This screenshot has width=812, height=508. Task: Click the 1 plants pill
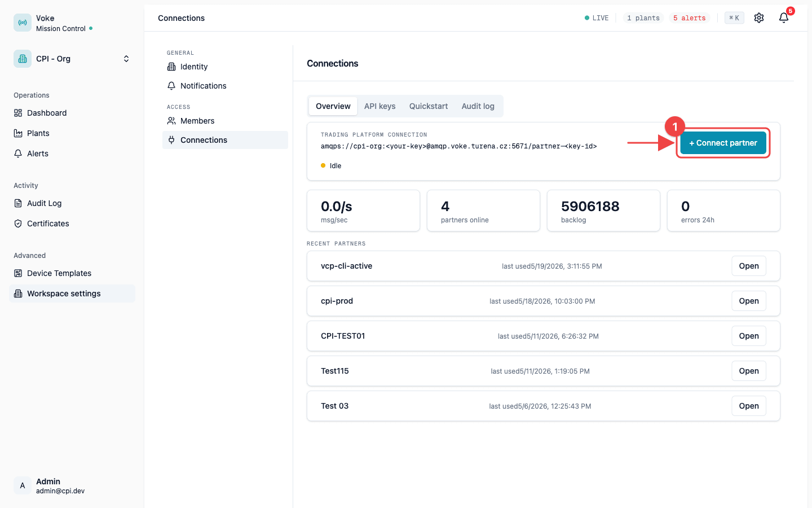point(643,18)
